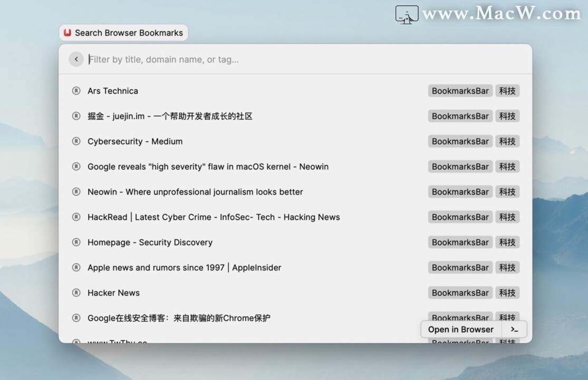Click bookmark icon beside Homepage - Security Discovery

pyautogui.click(x=76, y=242)
